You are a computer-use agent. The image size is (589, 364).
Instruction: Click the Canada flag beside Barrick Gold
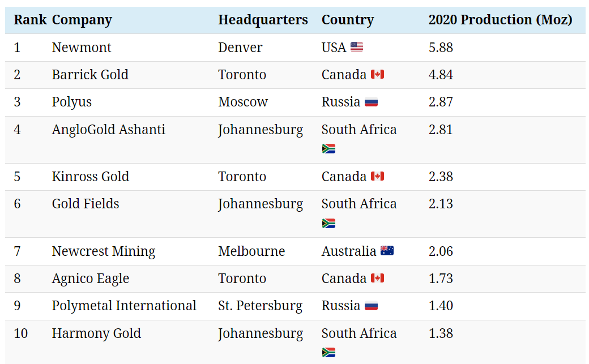[377, 75]
